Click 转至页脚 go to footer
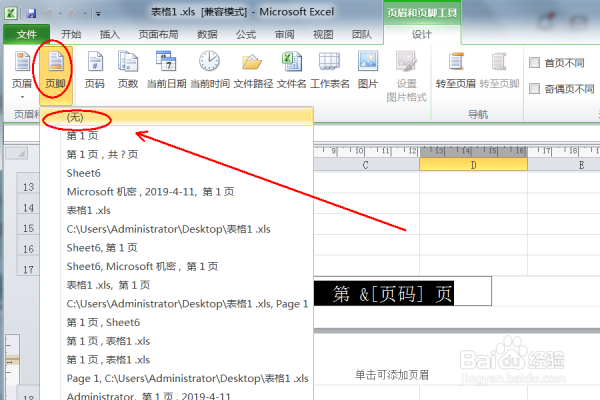 tap(499, 70)
